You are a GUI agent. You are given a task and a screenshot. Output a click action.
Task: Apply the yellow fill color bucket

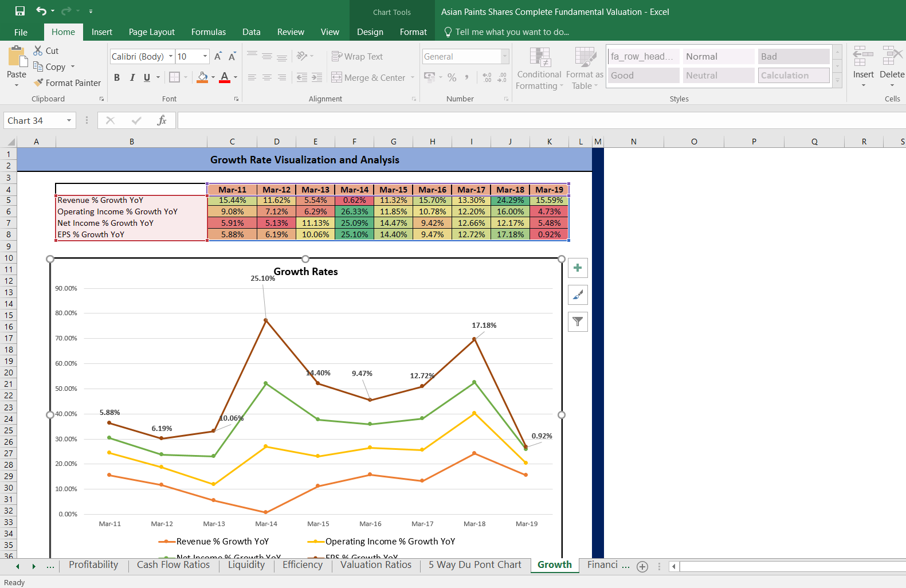click(202, 77)
